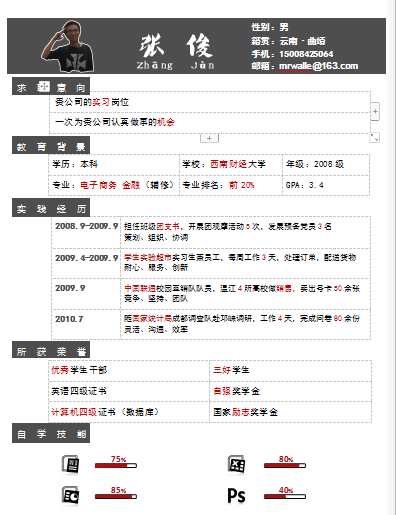Select the Ps Photoshop icon
This screenshot has height=515, width=396.
click(x=236, y=496)
